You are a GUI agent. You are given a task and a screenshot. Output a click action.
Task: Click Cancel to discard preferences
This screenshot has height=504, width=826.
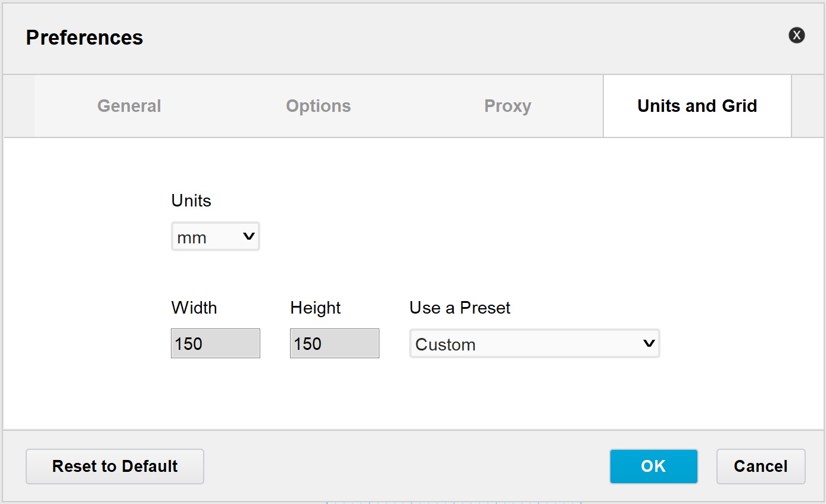click(x=760, y=466)
